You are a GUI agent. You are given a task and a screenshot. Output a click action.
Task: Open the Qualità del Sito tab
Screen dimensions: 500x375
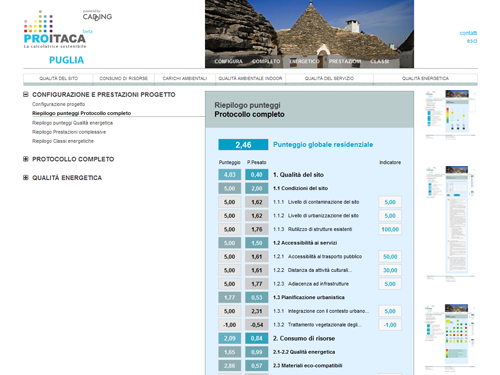click(58, 78)
